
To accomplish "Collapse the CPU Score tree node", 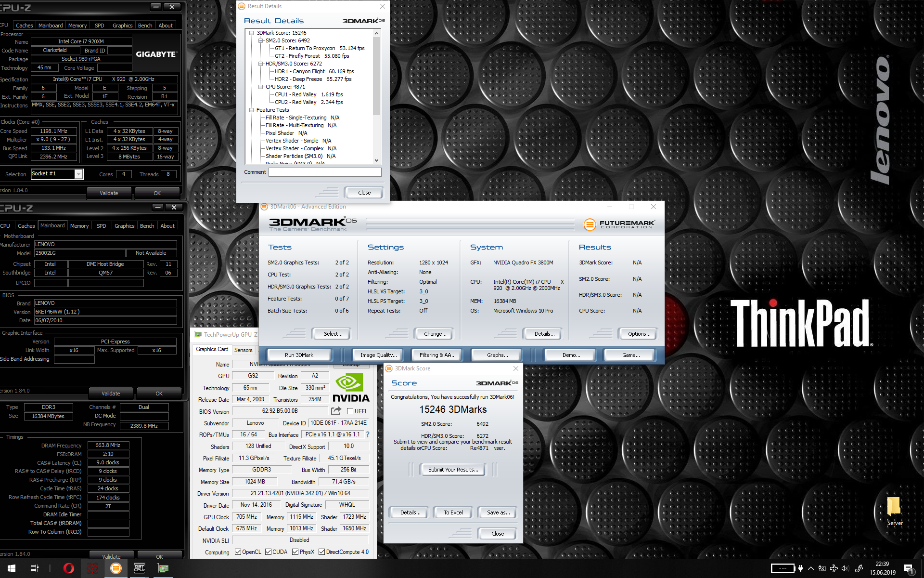I will click(261, 87).
